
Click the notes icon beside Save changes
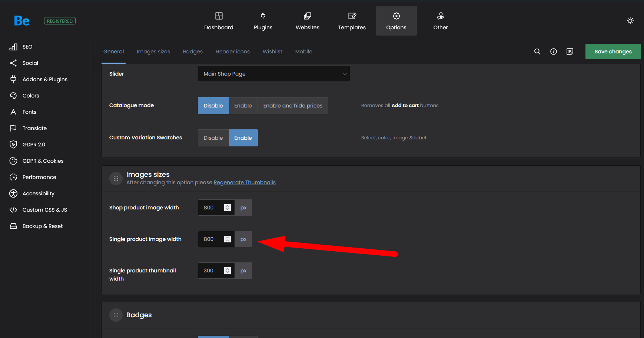[x=570, y=52]
